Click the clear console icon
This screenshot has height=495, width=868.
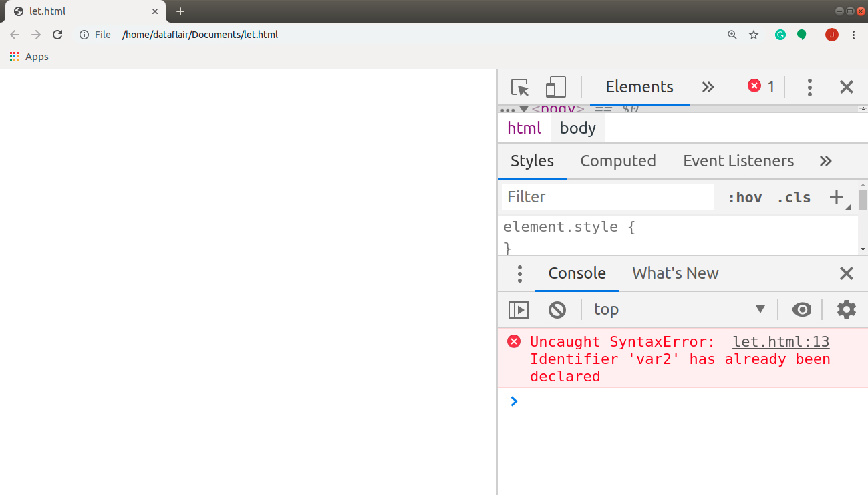click(x=557, y=309)
